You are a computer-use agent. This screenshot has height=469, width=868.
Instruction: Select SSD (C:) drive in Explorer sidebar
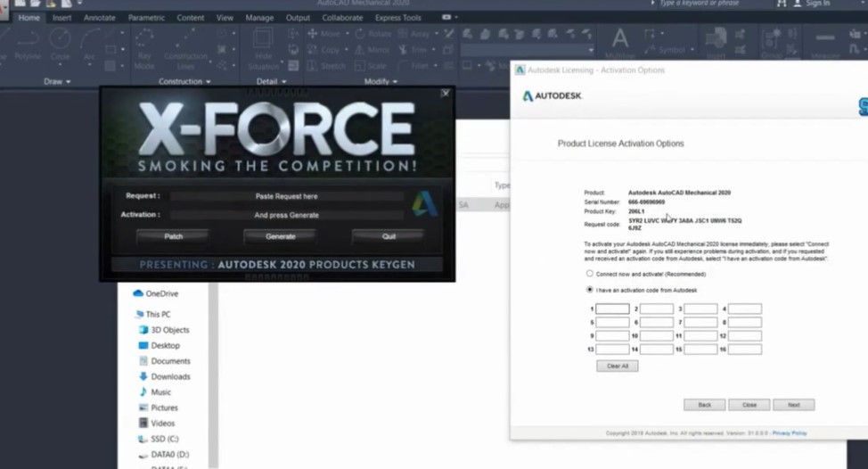[x=159, y=439]
